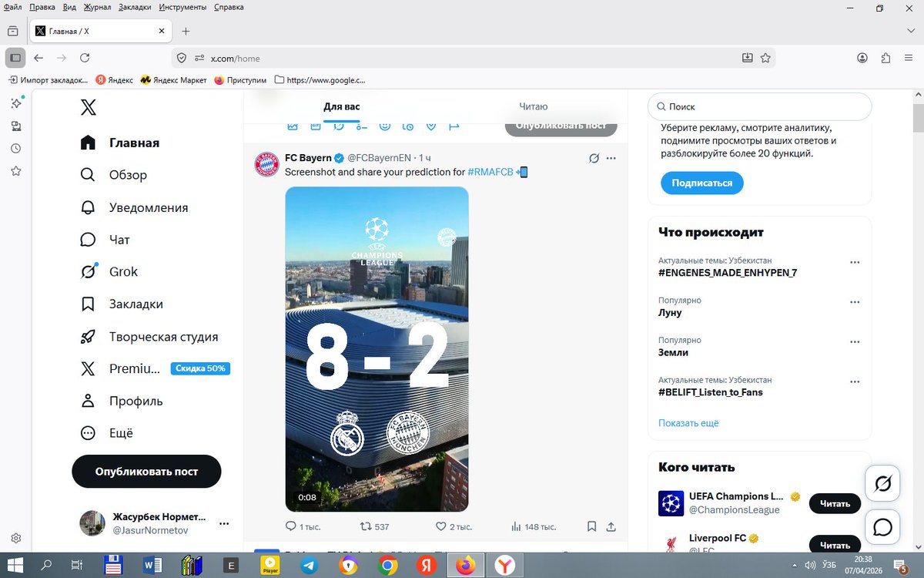Open floating chat messages button

tap(883, 527)
